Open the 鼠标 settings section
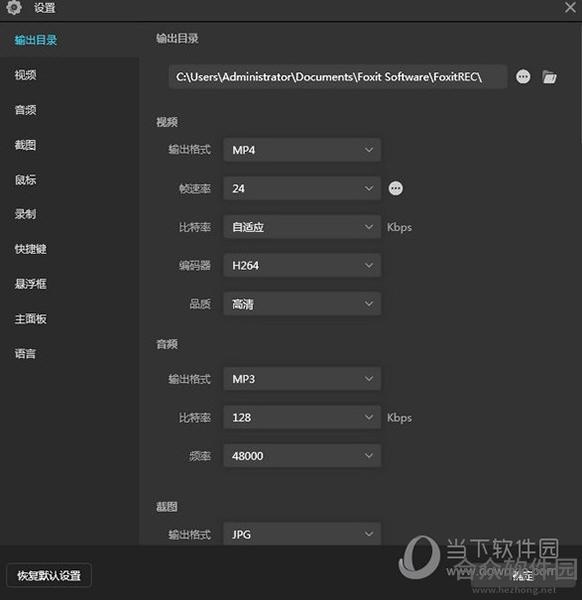 point(25,180)
